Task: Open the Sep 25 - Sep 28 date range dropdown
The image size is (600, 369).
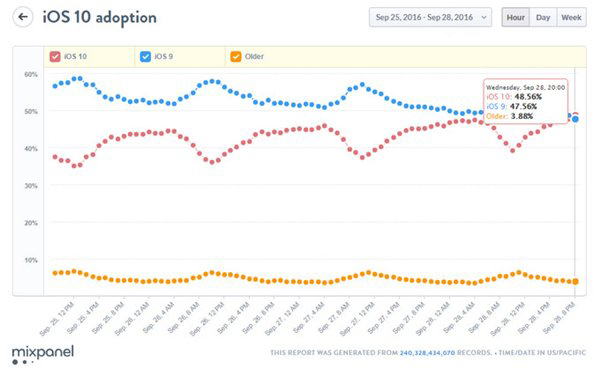Action: coord(430,17)
